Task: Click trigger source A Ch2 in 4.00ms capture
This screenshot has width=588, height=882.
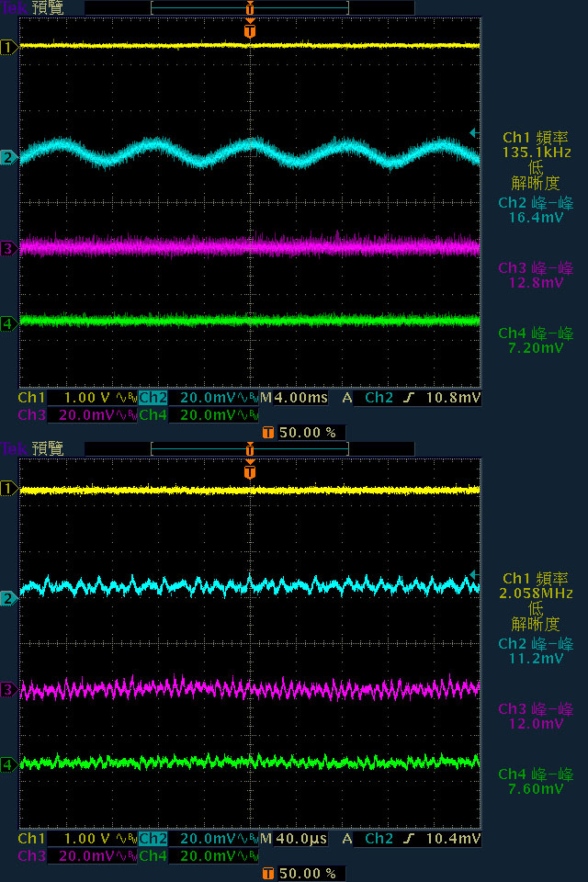Action: tap(367, 398)
